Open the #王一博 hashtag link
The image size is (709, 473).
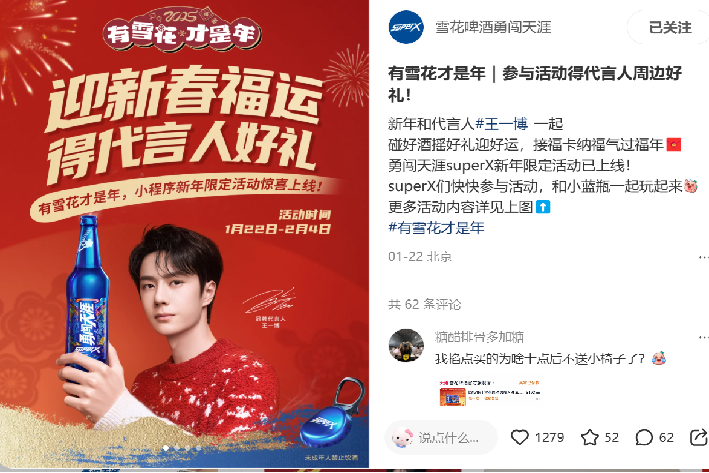501,123
